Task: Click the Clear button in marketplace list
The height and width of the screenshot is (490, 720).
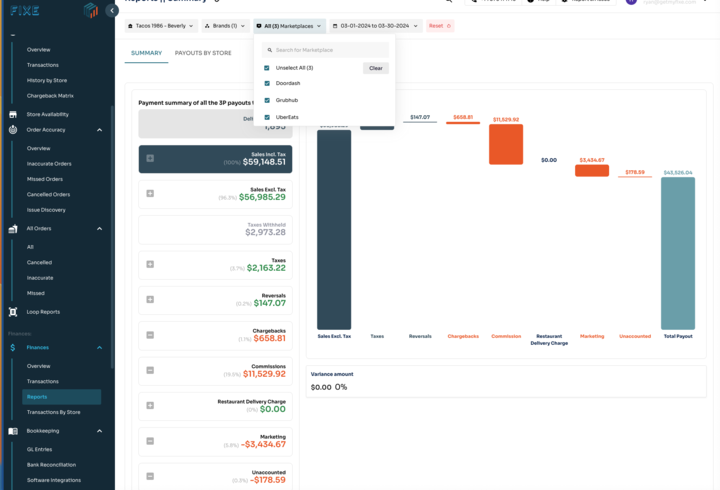Action: click(375, 68)
